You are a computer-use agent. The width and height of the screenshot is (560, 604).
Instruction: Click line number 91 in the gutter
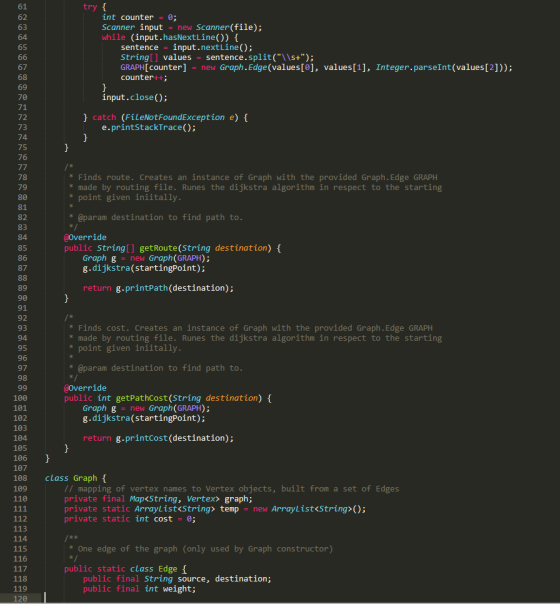coord(22,308)
